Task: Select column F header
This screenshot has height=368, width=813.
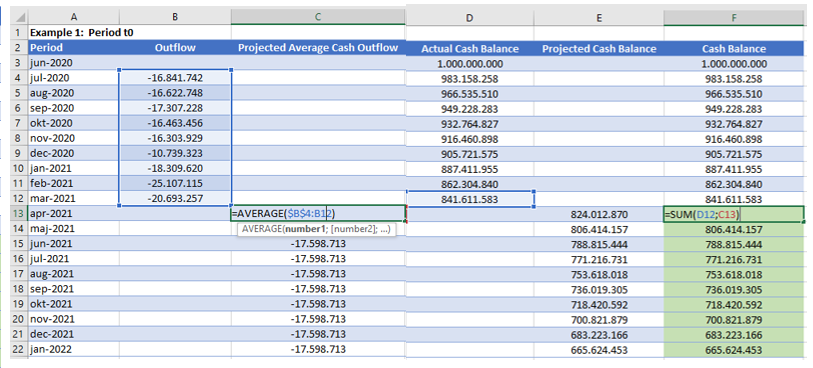Action: click(734, 18)
